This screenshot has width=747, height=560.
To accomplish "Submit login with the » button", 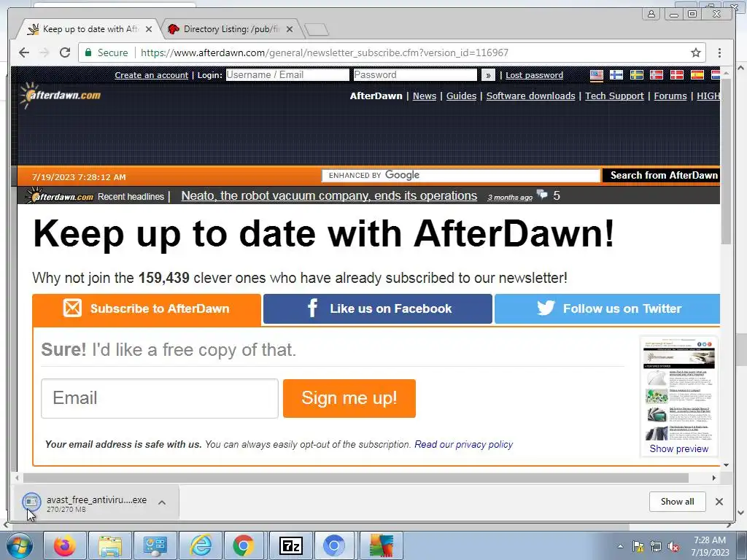I will click(x=488, y=75).
